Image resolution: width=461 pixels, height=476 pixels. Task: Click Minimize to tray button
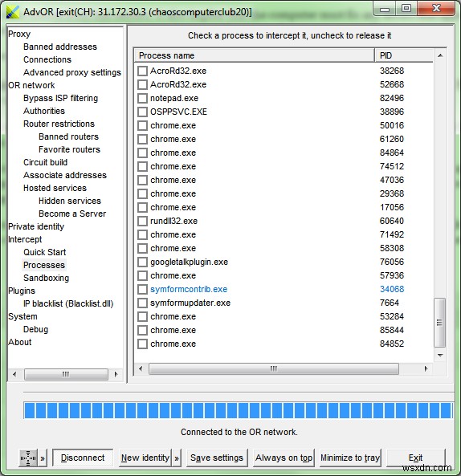pyautogui.click(x=350, y=458)
